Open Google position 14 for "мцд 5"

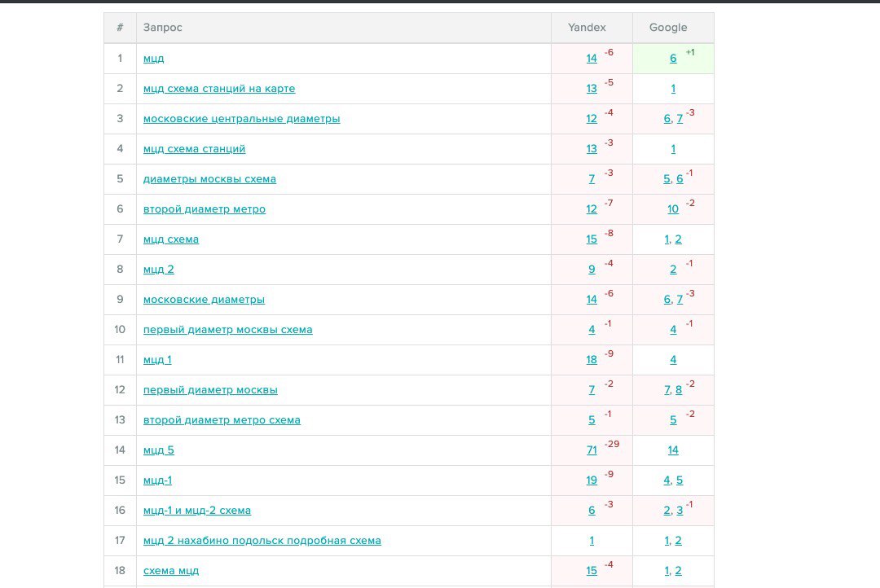coord(673,450)
